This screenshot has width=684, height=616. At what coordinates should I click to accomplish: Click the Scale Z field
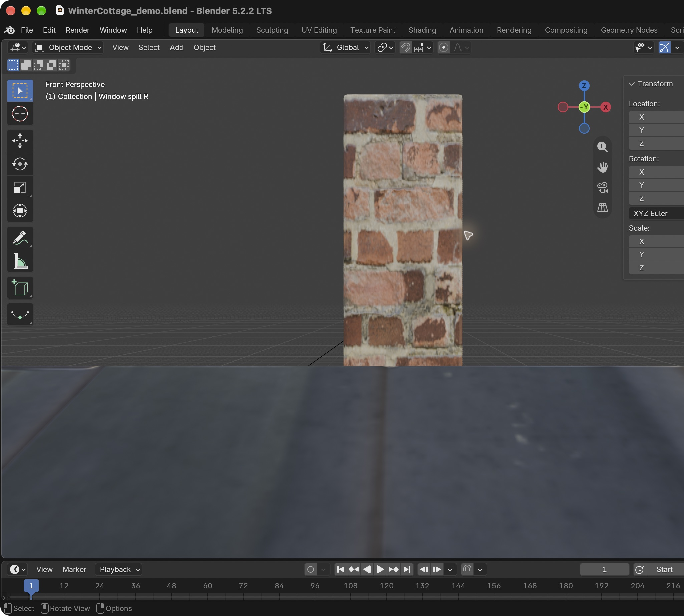tap(656, 268)
